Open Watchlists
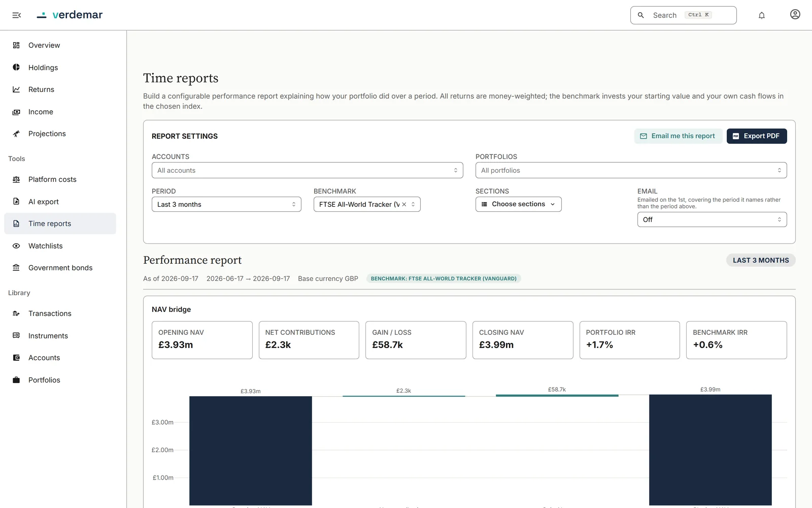Viewport: 812px width, 508px height. tap(60, 246)
